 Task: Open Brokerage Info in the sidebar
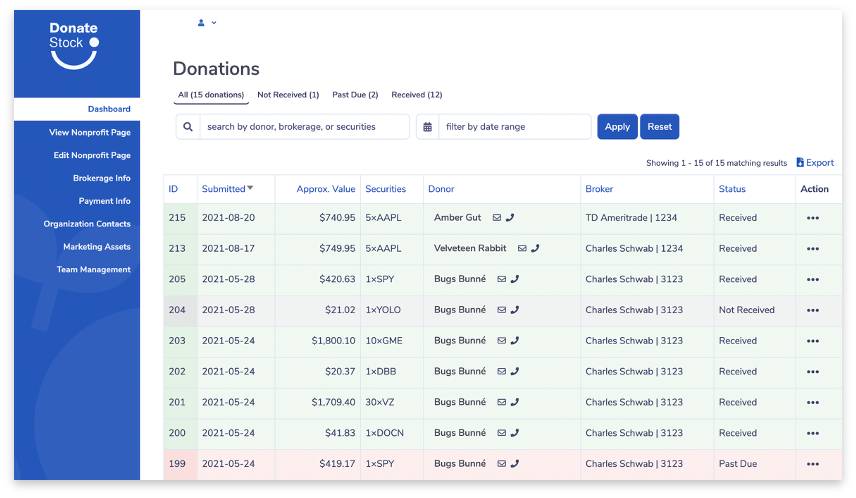click(x=102, y=178)
